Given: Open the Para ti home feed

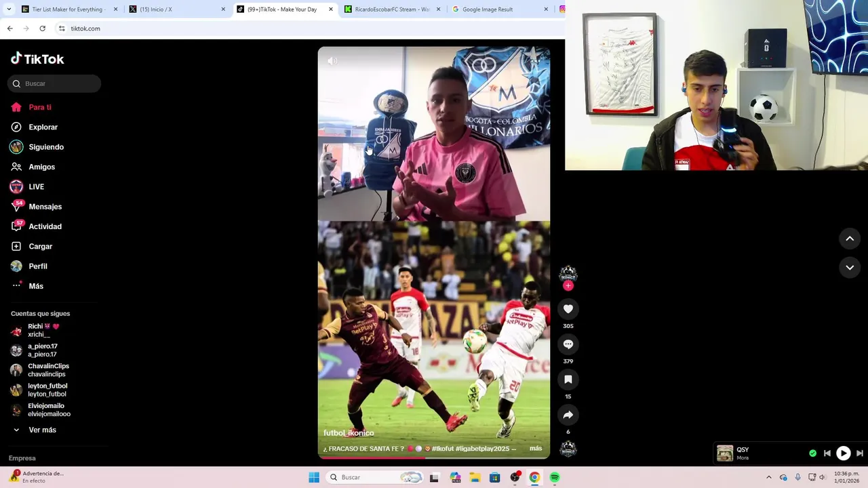Looking at the screenshot, I should coord(31,107).
